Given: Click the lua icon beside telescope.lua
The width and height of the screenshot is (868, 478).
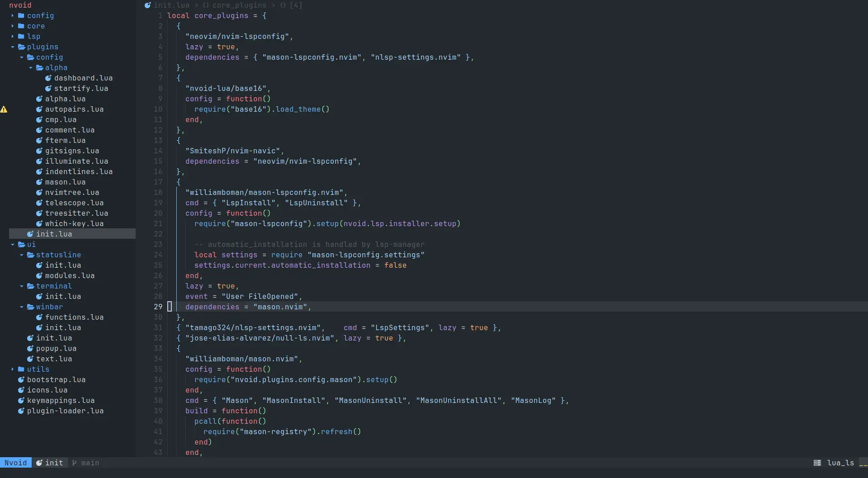Looking at the screenshot, I should click(39, 203).
